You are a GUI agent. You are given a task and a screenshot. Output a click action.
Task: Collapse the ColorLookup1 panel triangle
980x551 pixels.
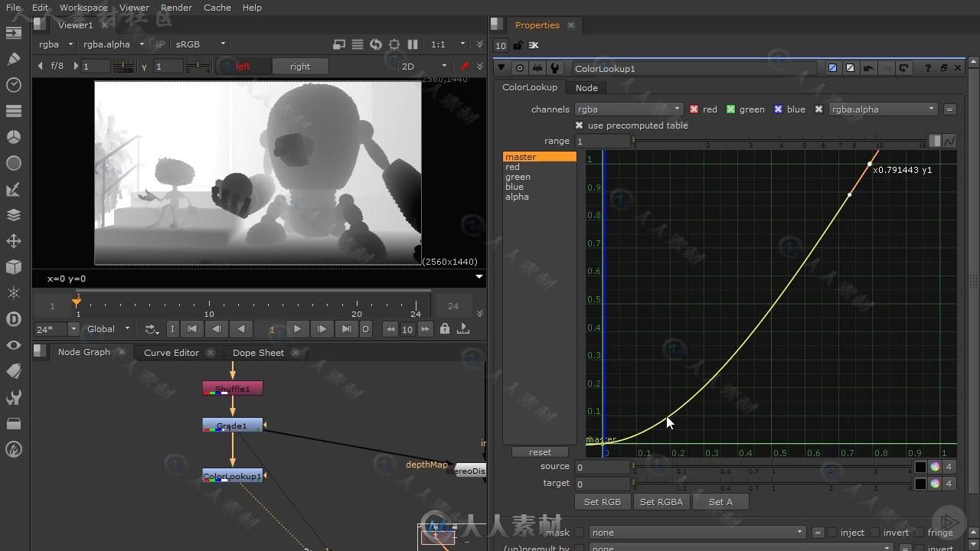point(501,68)
